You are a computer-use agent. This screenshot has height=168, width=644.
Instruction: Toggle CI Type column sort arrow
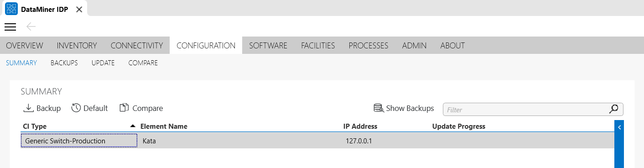133,126
